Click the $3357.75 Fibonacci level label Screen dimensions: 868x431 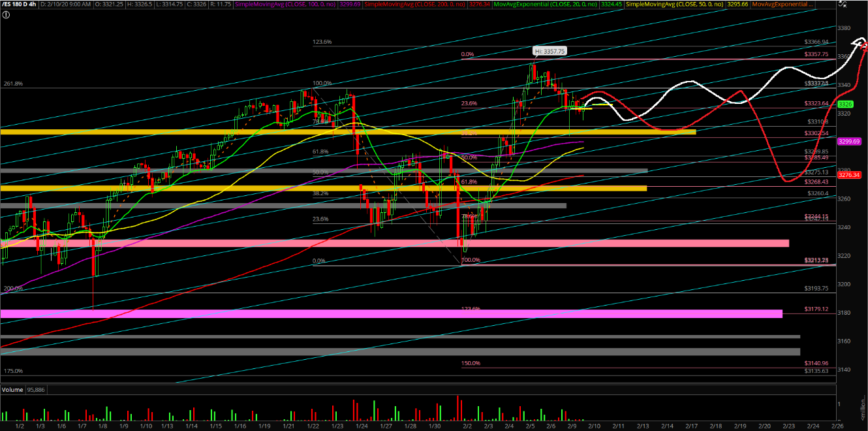click(x=816, y=54)
